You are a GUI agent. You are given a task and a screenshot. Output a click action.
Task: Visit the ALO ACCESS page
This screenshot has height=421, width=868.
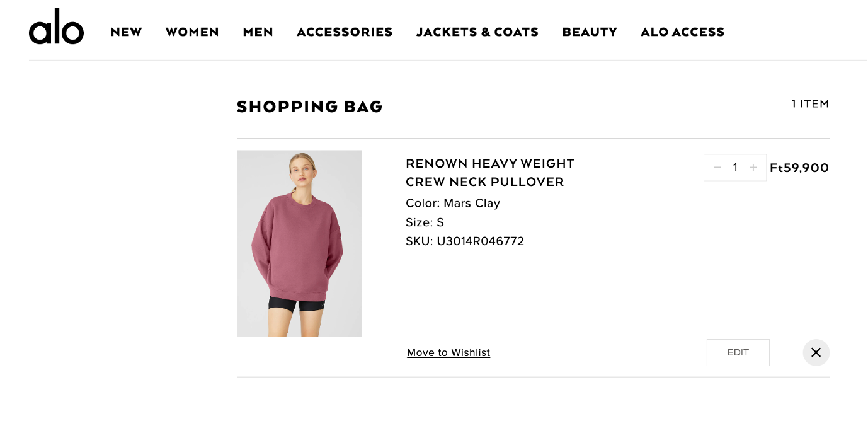[x=682, y=32]
